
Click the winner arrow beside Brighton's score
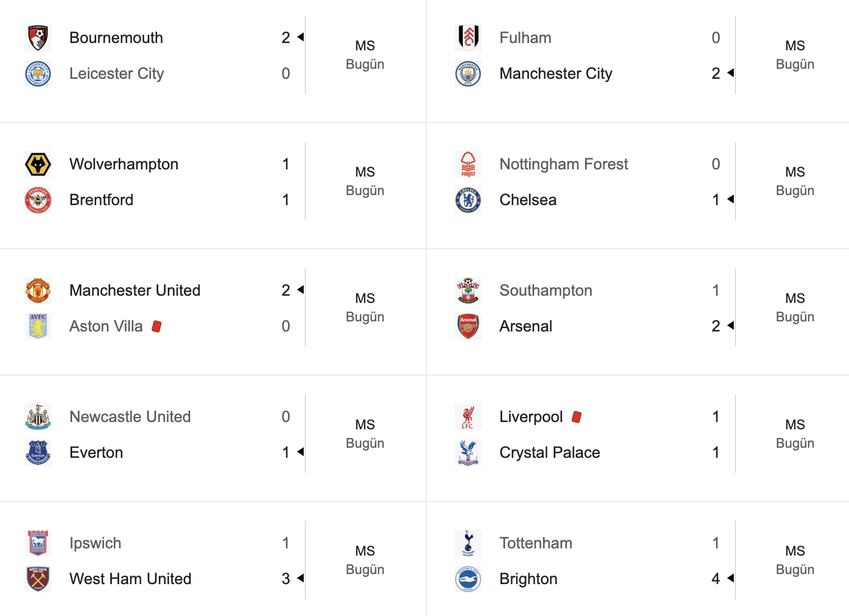(730, 579)
